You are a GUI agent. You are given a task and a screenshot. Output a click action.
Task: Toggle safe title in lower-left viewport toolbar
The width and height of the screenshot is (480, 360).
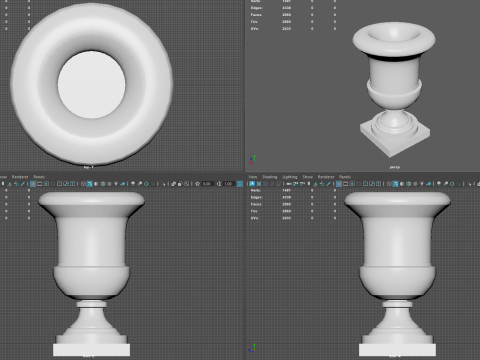click(x=73, y=184)
